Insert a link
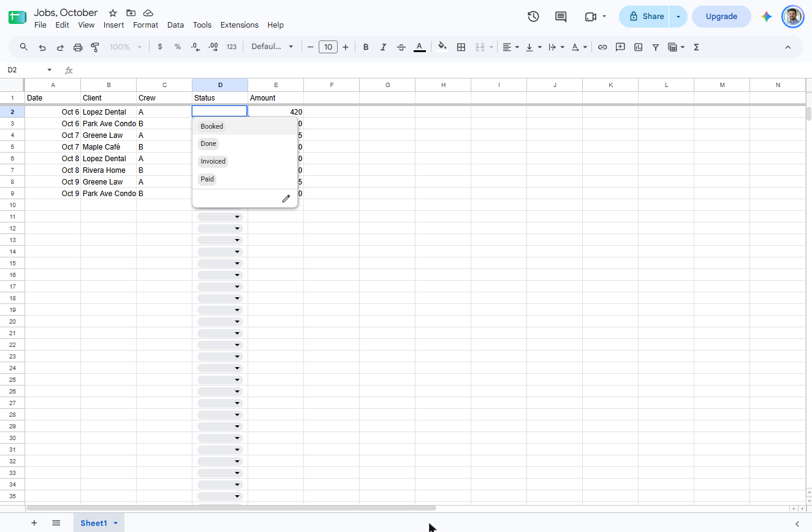The width and height of the screenshot is (812, 532). tap(602, 47)
